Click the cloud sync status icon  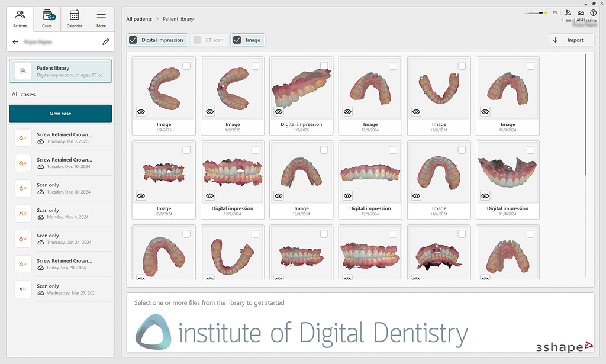pos(581,12)
